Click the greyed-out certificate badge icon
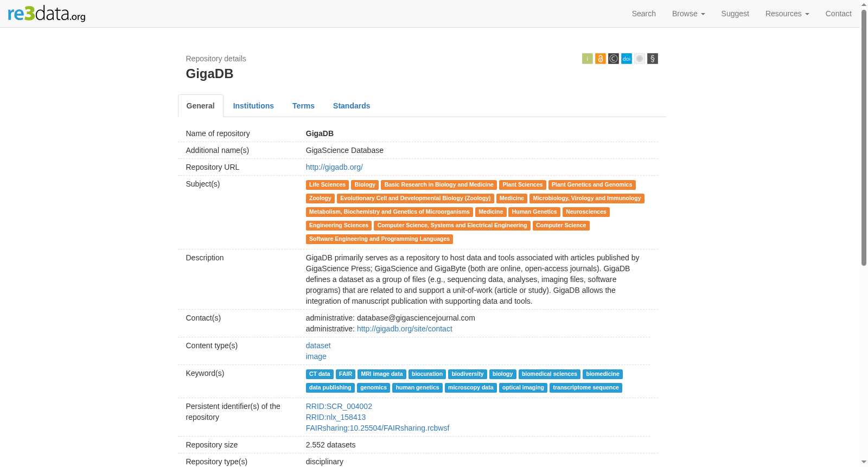Screen dimensions: 868x467 tap(640, 59)
